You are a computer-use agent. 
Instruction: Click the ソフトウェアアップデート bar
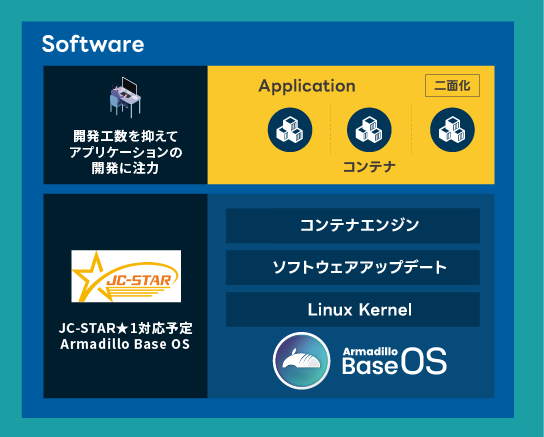coord(353,267)
